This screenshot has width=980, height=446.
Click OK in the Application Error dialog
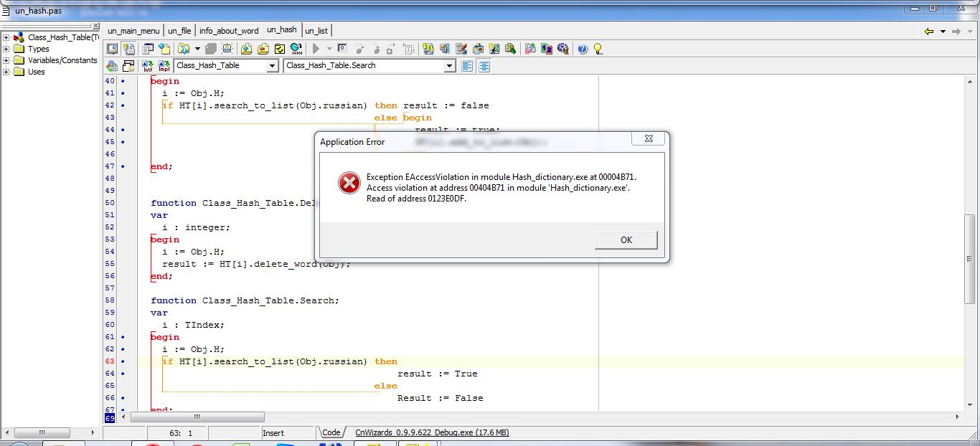[626, 240]
